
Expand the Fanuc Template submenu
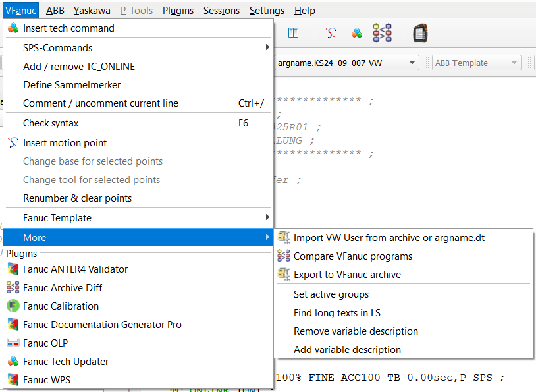(138, 218)
